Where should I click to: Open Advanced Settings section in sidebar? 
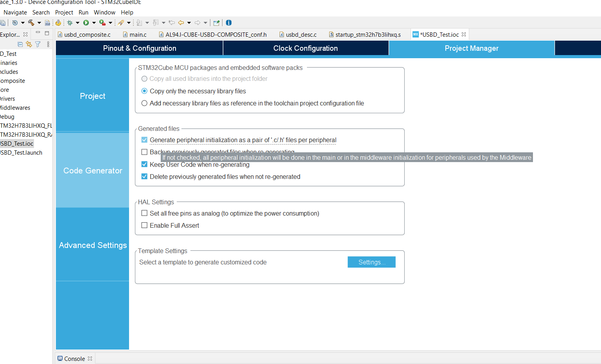coord(92,245)
